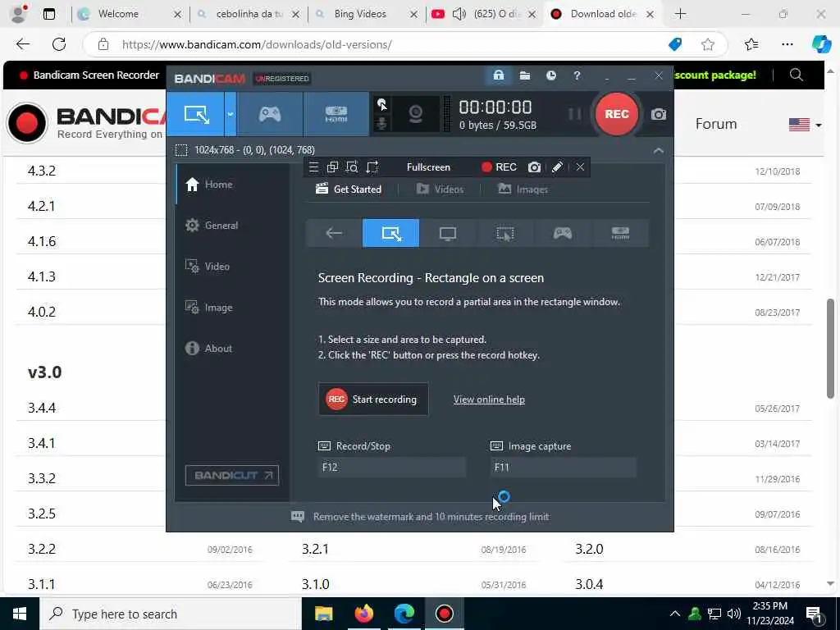Click the Windows Start button
Image resolution: width=840 pixels, height=630 pixels.
[x=20, y=614]
